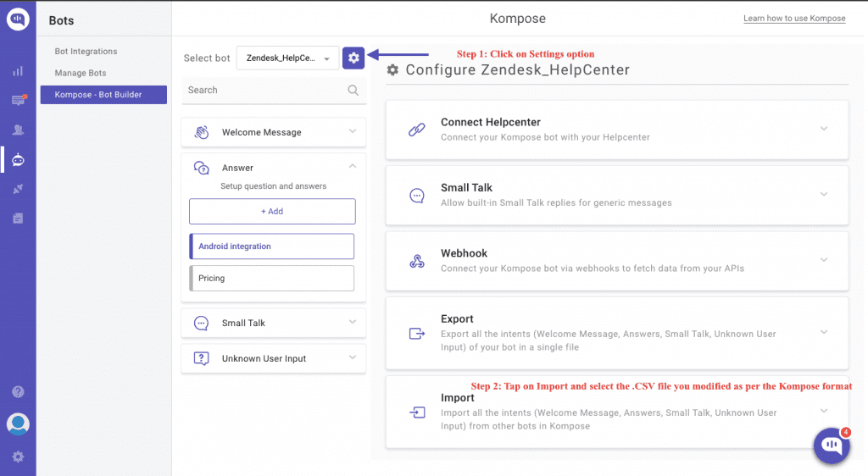Expand the Welcome Message section chevron
Screen dimensions: 868x476
pyautogui.click(x=353, y=131)
